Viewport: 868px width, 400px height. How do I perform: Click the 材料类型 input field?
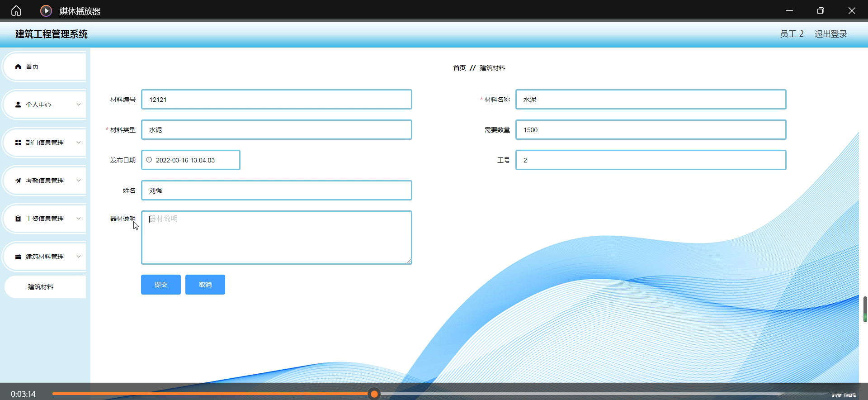(x=277, y=130)
